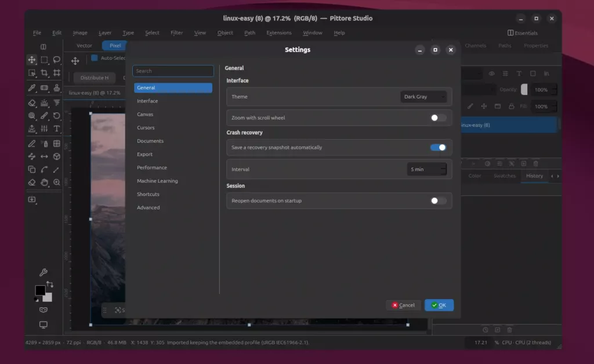Confirm settings with the OK button
Image resolution: width=594 pixels, height=364 pixels.
(x=439, y=305)
